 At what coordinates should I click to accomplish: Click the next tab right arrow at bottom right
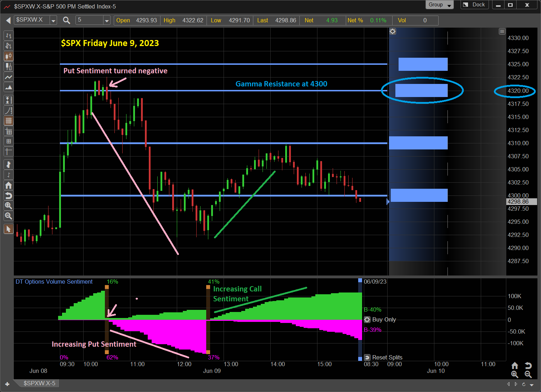pos(516,384)
